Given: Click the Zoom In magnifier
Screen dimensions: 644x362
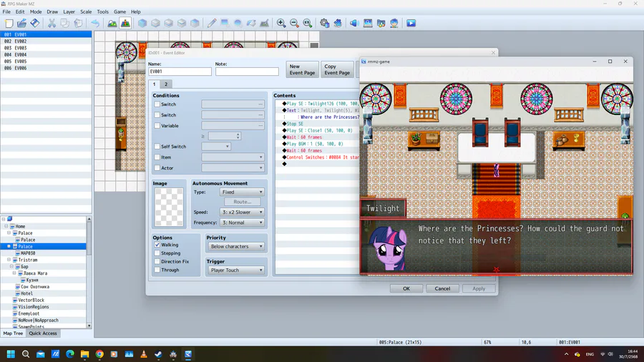Looking at the screenshot, I should click(281, 24).
